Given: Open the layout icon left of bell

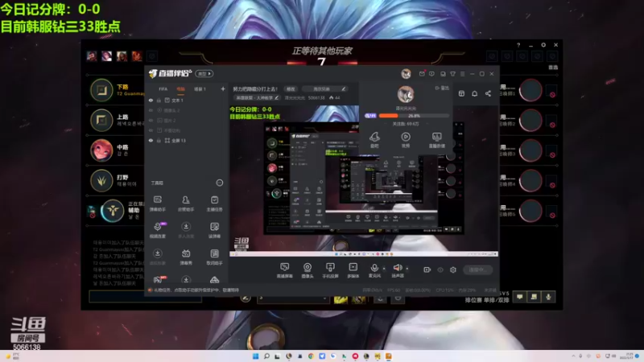Looking at the screenshot, I should 461,93.
